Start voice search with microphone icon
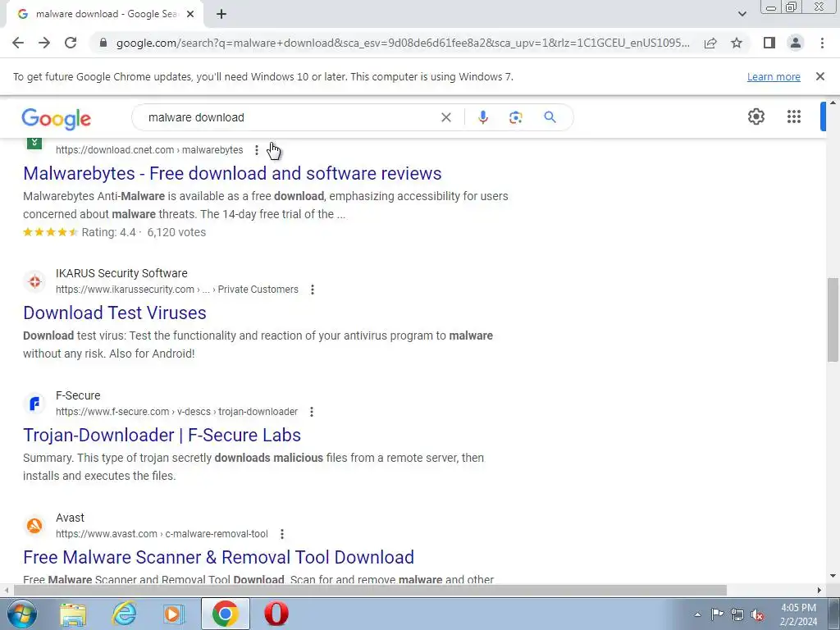Image resolution: width=840 pixels, height=630 pixels. tap(482, 117)
